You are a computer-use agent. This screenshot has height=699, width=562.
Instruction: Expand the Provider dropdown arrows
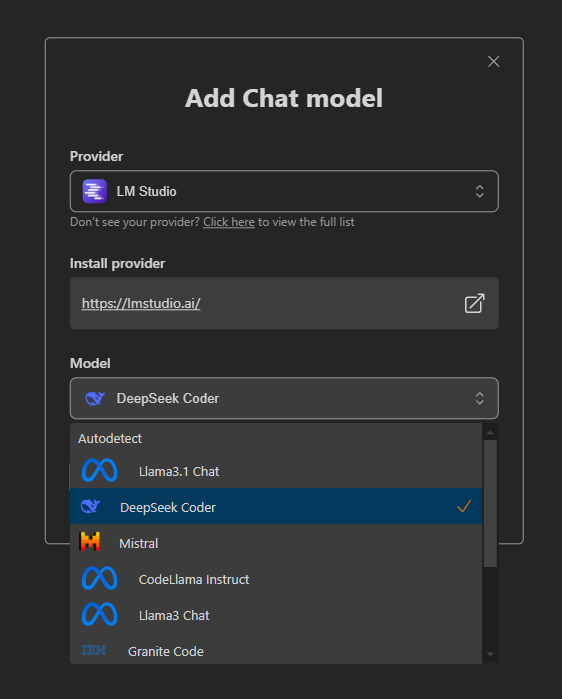(x=480, y=191)
